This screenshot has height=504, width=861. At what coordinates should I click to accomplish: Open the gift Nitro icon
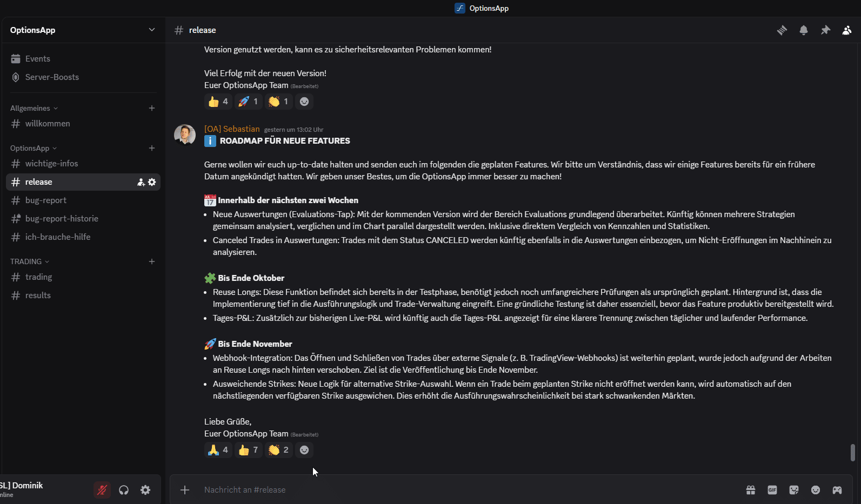(751, 490)
